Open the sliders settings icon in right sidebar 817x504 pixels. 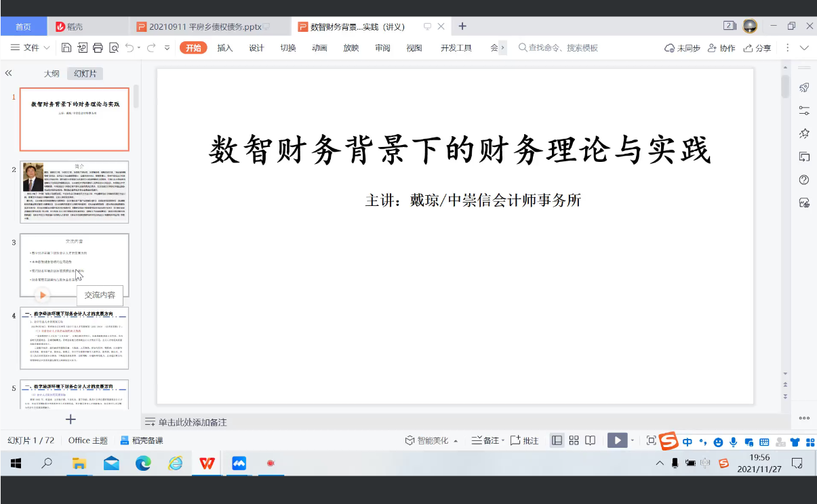(x=805, y=110)
